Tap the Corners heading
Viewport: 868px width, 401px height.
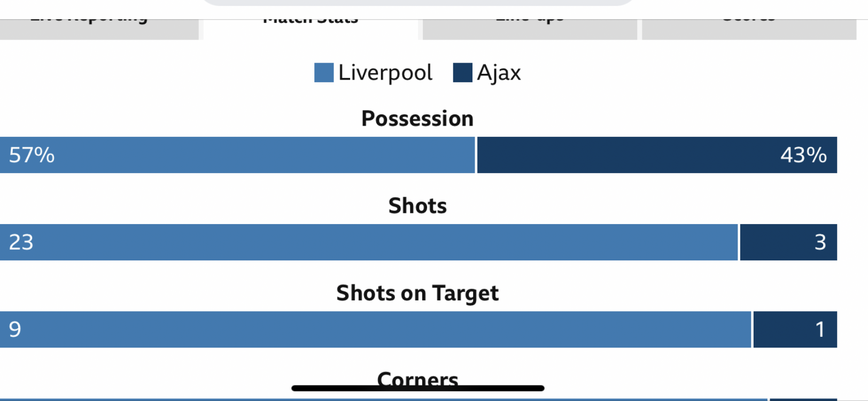(x=417, y=379)
